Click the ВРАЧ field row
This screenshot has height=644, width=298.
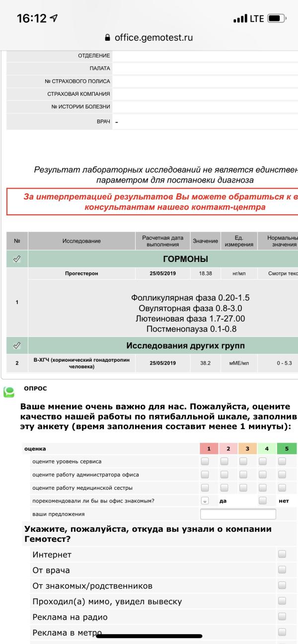point(152,122)
